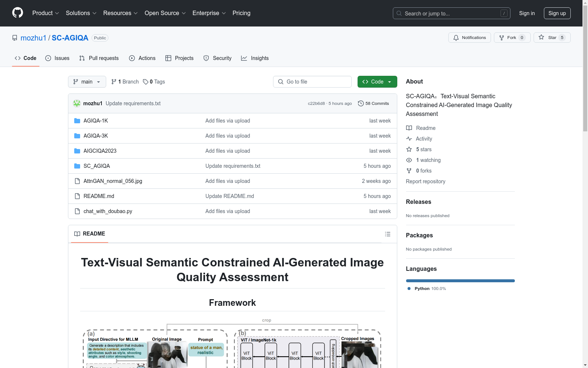Viewport: 588px width, 368px height.
Task: Fork the repository
Action: [x=512, y=38]
